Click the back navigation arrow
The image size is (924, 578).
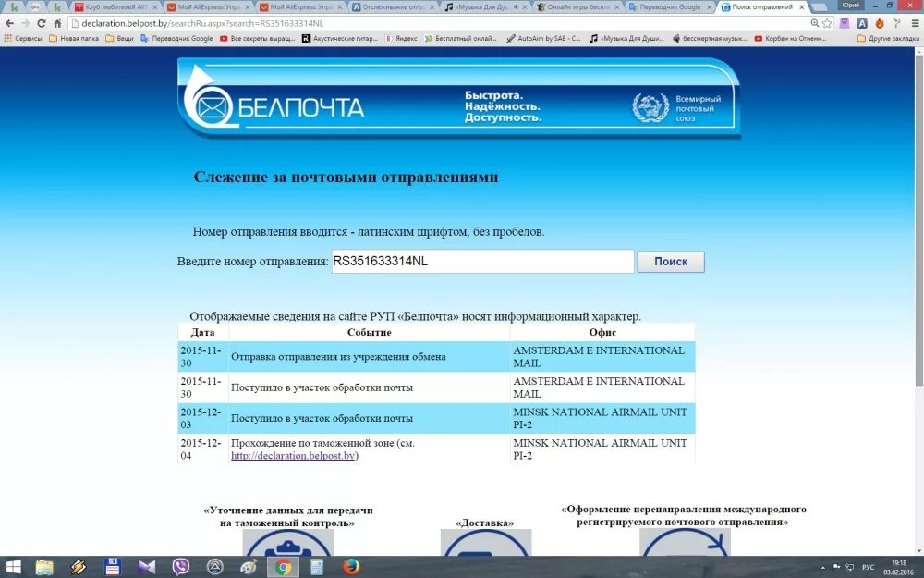[9, 25]
